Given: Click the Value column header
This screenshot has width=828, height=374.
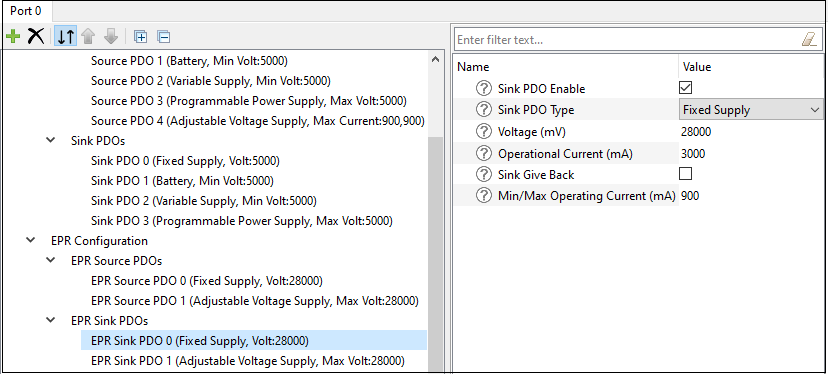Looking at the screenshot, I should pyautogui.click(x=697, y=67).
